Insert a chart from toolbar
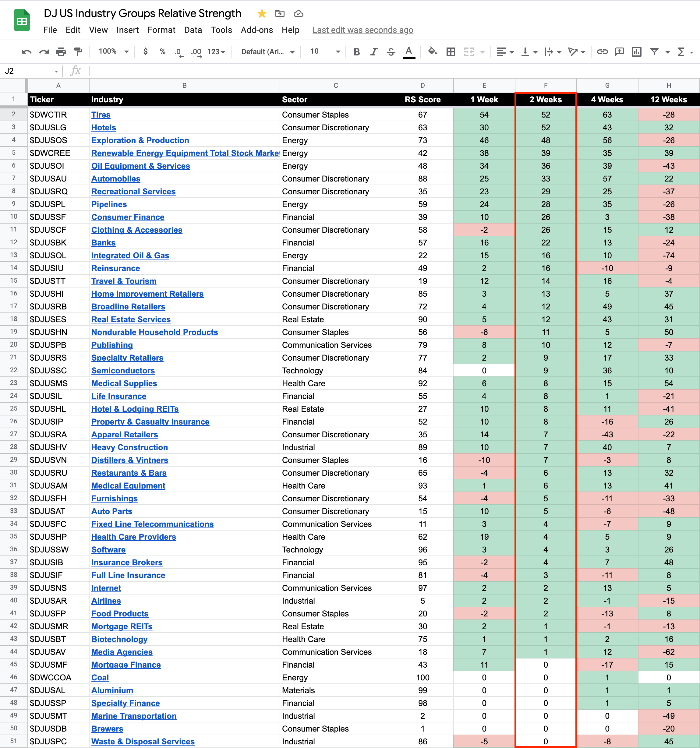 click(x=636, y=52)
